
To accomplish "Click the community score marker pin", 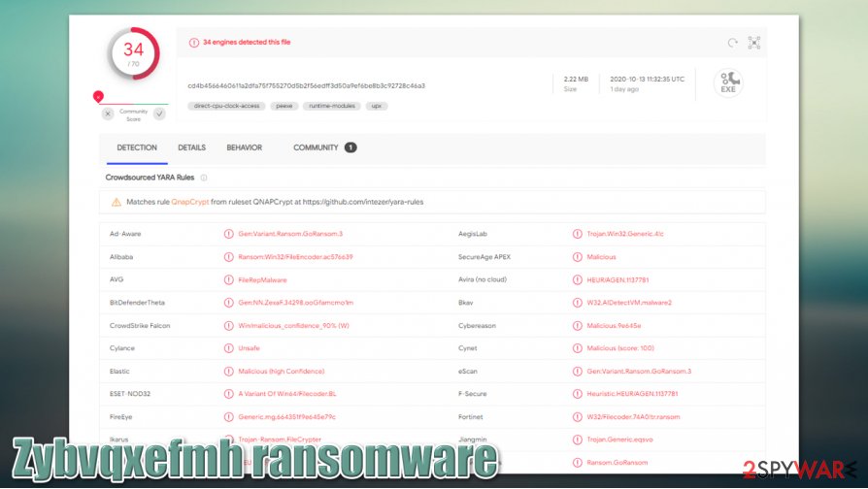I will (98, 97).
